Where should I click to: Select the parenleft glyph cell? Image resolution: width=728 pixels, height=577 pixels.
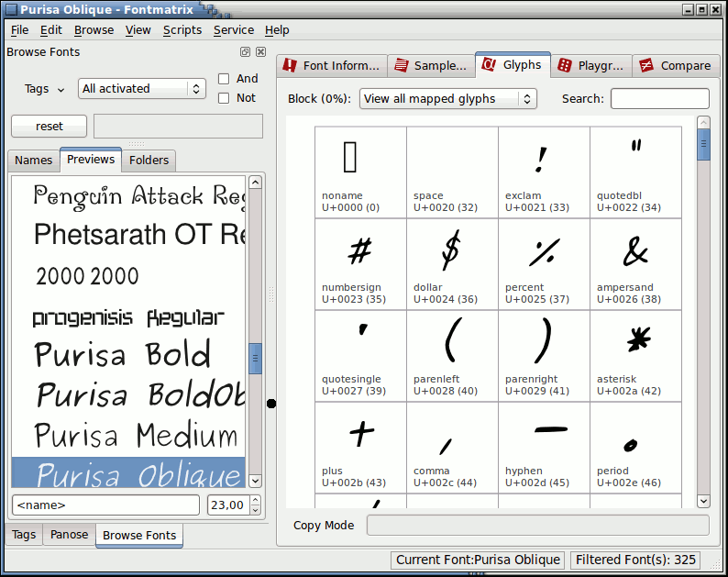click(452, 356)
